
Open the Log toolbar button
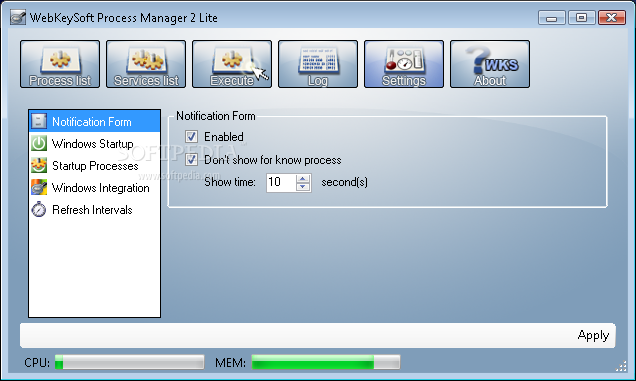318,64
